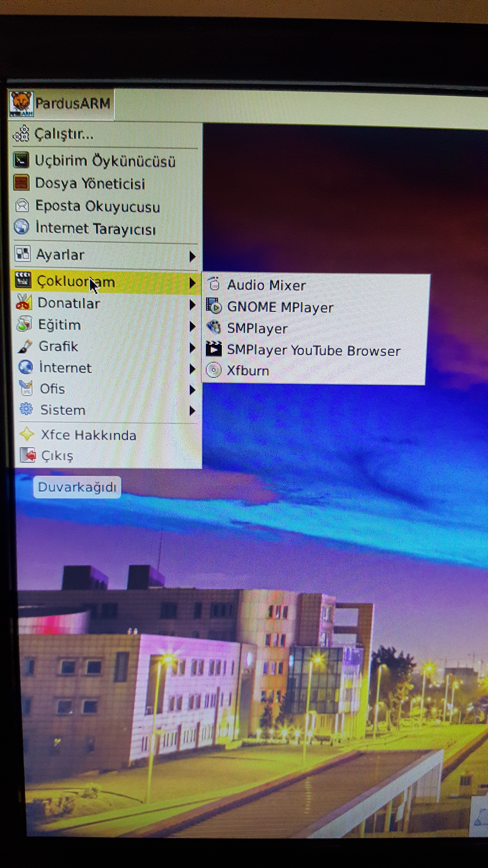Open the PardusARM applications menu button

click(x=61, y=104)
